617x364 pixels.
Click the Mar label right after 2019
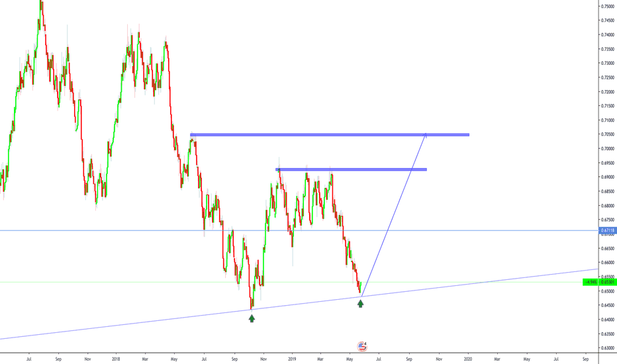click(x=320, y=359)
